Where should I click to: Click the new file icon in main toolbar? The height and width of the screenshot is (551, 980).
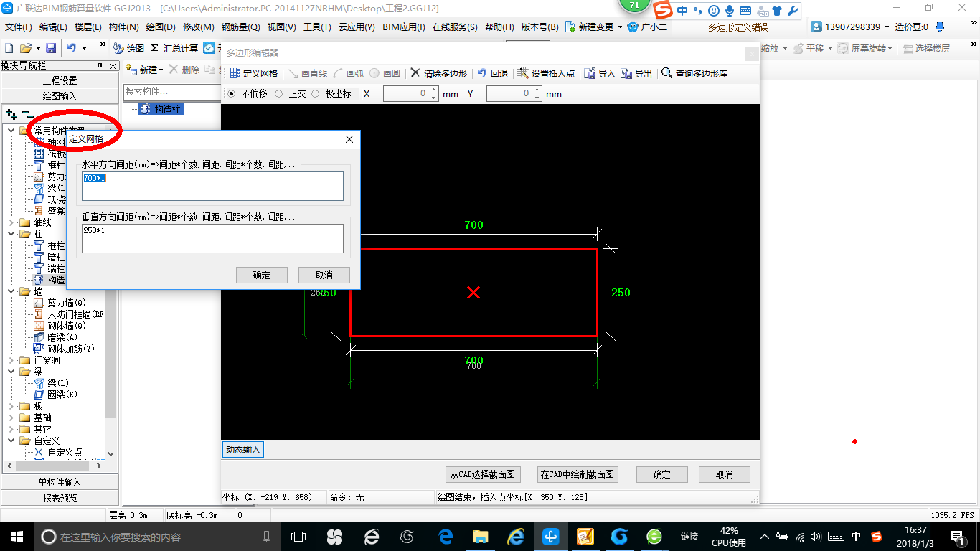click(x=9, y=48)
